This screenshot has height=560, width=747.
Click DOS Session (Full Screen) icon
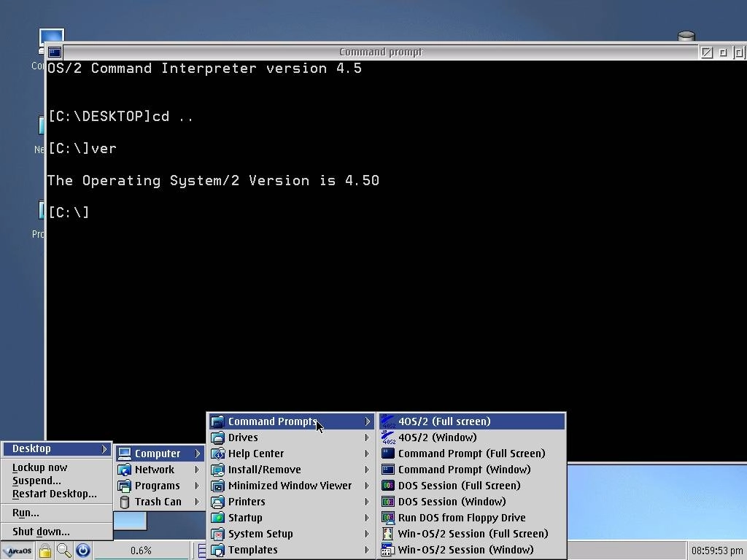388,486
